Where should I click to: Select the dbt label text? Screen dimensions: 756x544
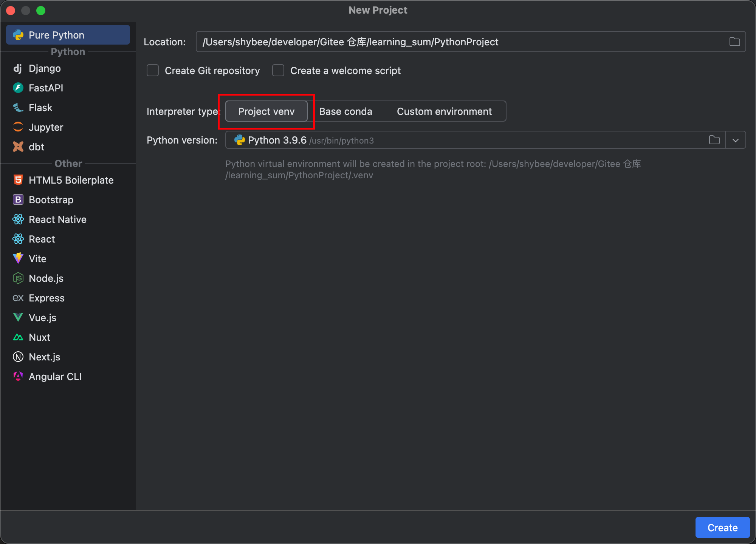(x=36, y=147)
